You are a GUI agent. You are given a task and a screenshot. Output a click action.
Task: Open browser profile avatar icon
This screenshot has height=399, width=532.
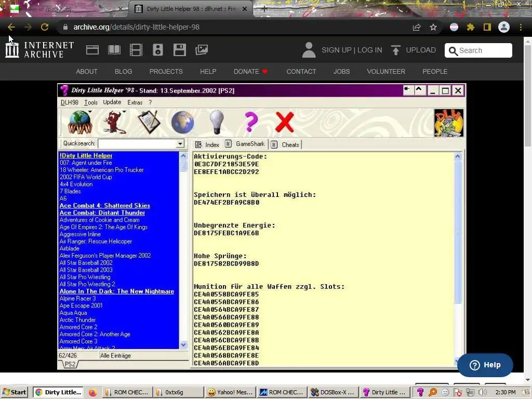(504, 27)
